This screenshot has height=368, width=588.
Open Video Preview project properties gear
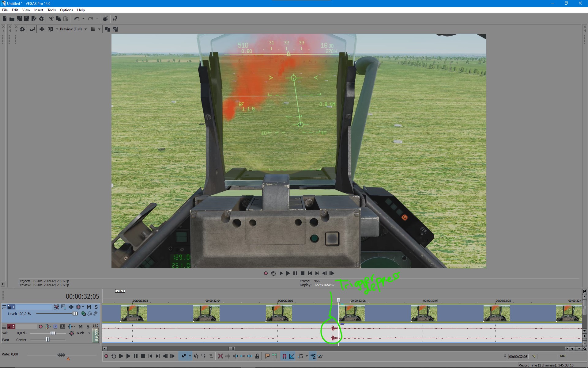click(x=22, y=29)
